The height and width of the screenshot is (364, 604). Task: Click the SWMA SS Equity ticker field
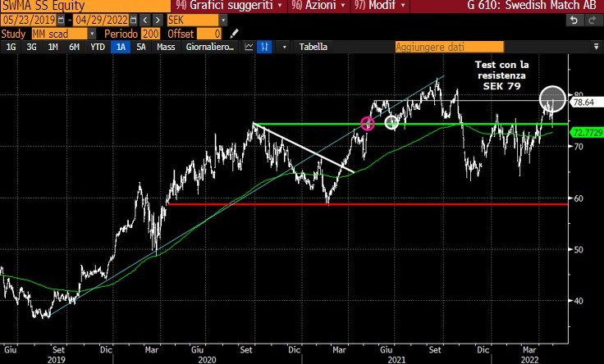(85, 6)
